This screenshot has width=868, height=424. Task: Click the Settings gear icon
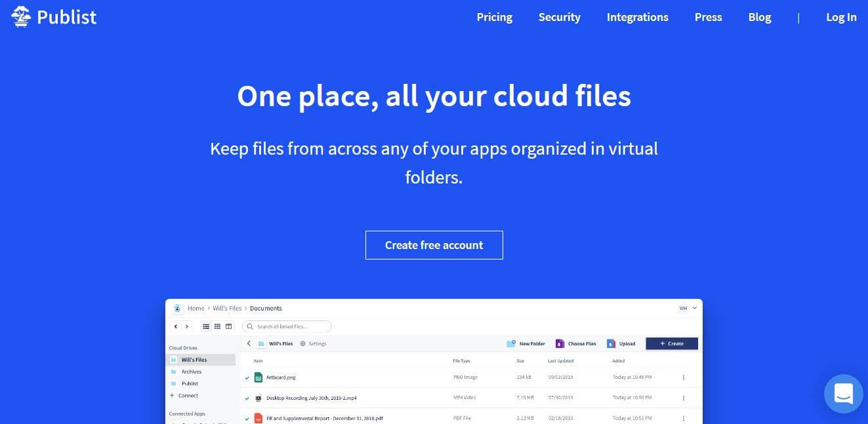tap(303, 343)
